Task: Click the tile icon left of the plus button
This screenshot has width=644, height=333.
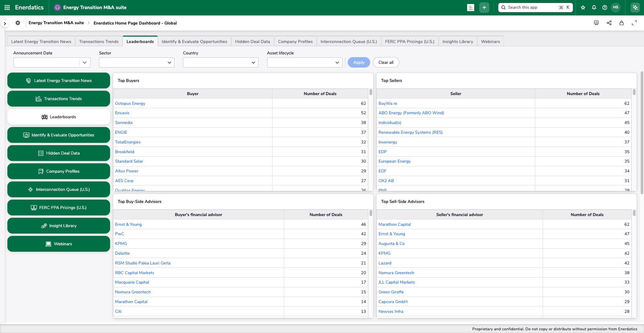Action: click(471, 7)
